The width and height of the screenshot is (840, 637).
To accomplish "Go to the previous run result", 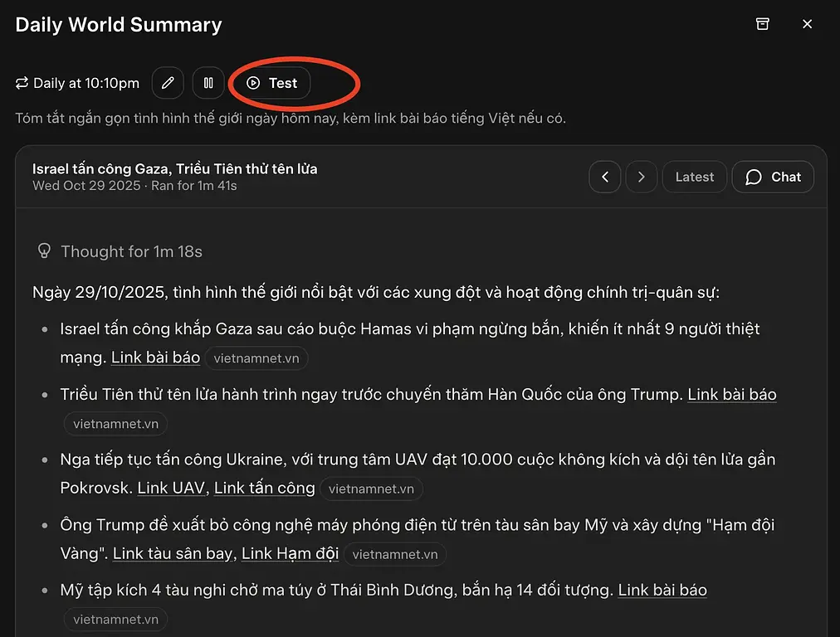I will coord(605,177).
